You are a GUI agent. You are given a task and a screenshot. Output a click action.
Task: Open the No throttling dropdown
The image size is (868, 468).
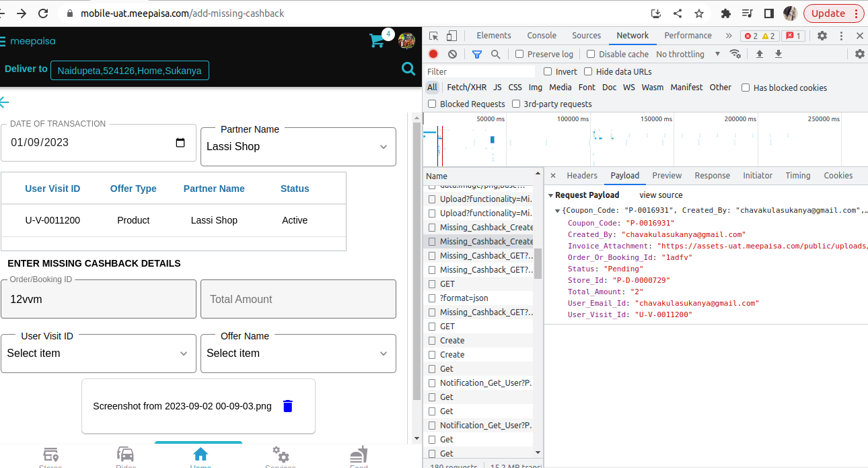pos(688,54)
